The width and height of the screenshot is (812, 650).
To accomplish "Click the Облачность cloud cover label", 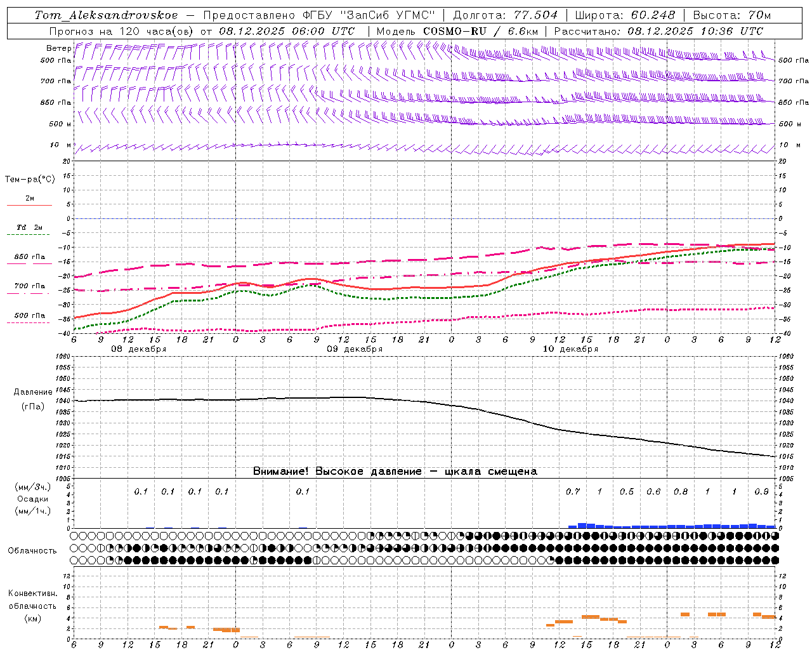I will click(32, 551).
